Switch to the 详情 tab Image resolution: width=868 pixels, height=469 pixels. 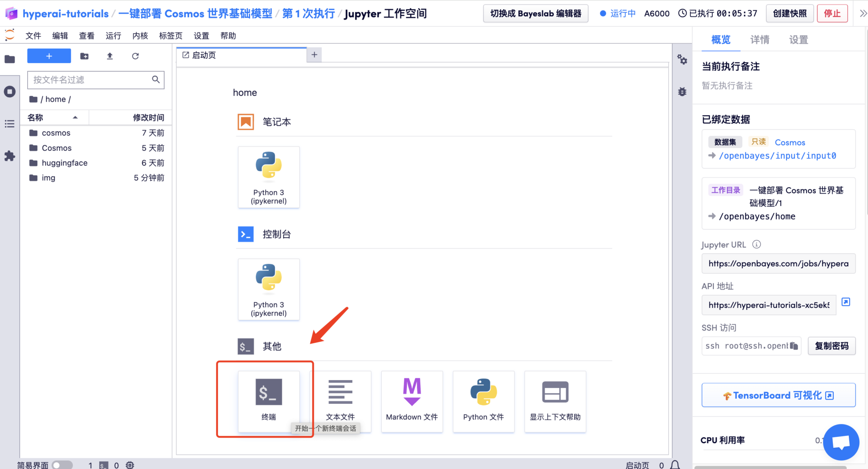pyautogui.click(x=760, y=39)
